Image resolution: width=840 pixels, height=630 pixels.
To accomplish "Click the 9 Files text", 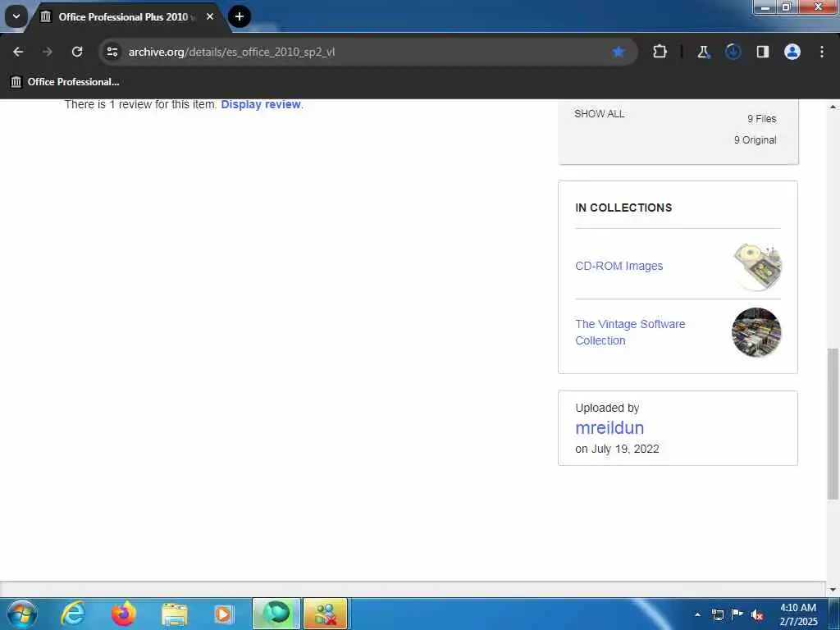I will pyautogui.click(x=762, y=119).
